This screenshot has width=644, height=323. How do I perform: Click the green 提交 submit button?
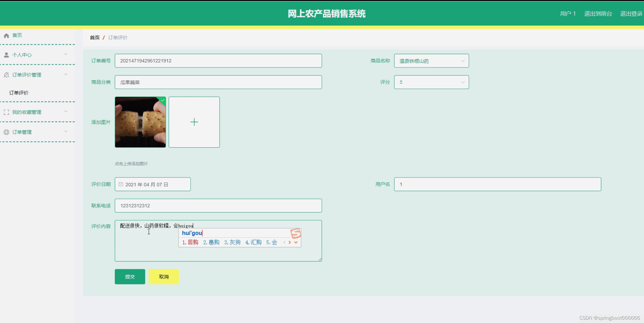click(130, 277)
